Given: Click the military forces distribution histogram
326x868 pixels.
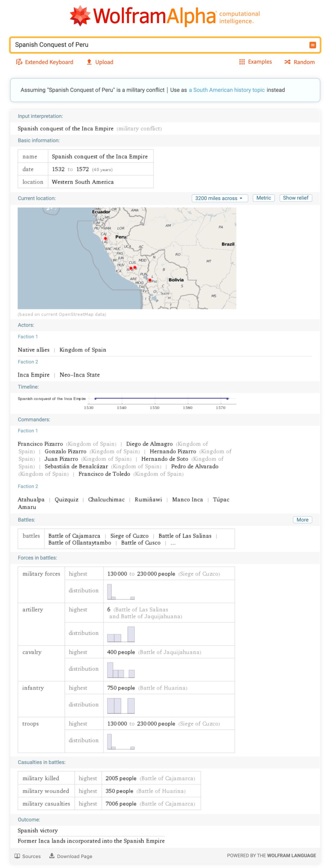Looking at the screenshot, I should click(121, 592).
